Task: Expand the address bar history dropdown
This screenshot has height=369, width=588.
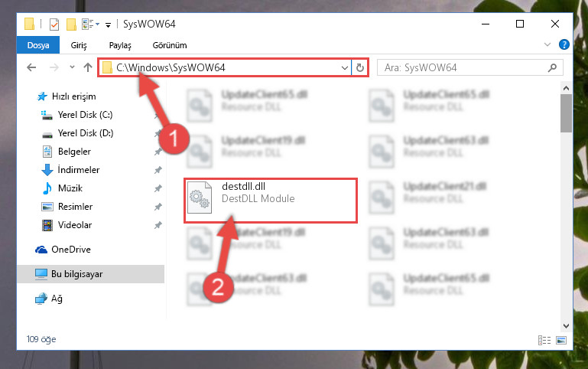Action: (x=345, y=68)
